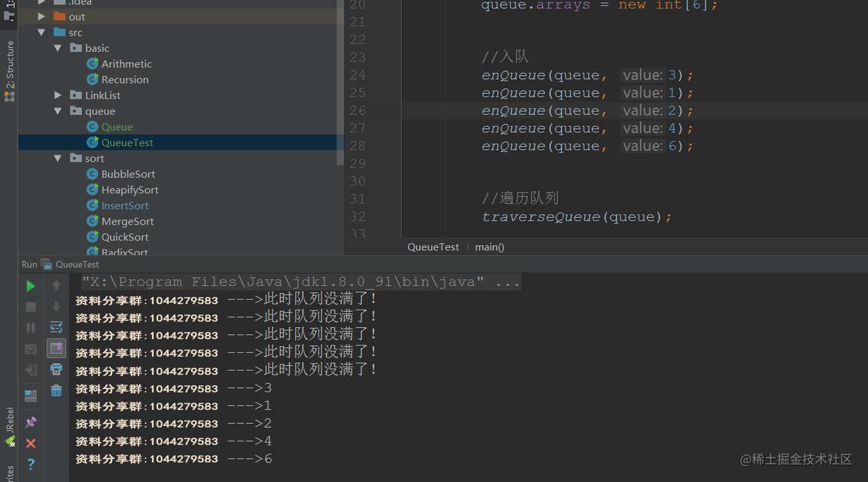Screen dimensions: 868x482
Task: Click the basic package name
Action: (97, 48)
